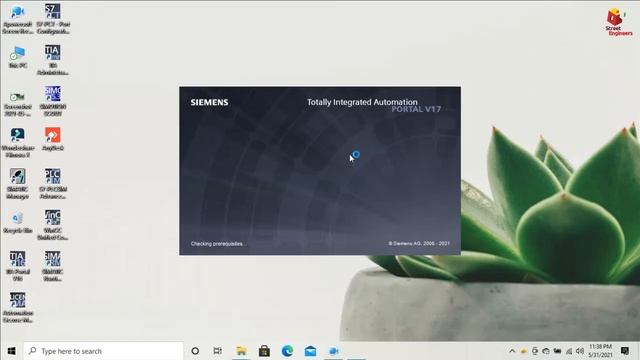Click the SIEMENS logo on splash screen

[x=209, y=102]
